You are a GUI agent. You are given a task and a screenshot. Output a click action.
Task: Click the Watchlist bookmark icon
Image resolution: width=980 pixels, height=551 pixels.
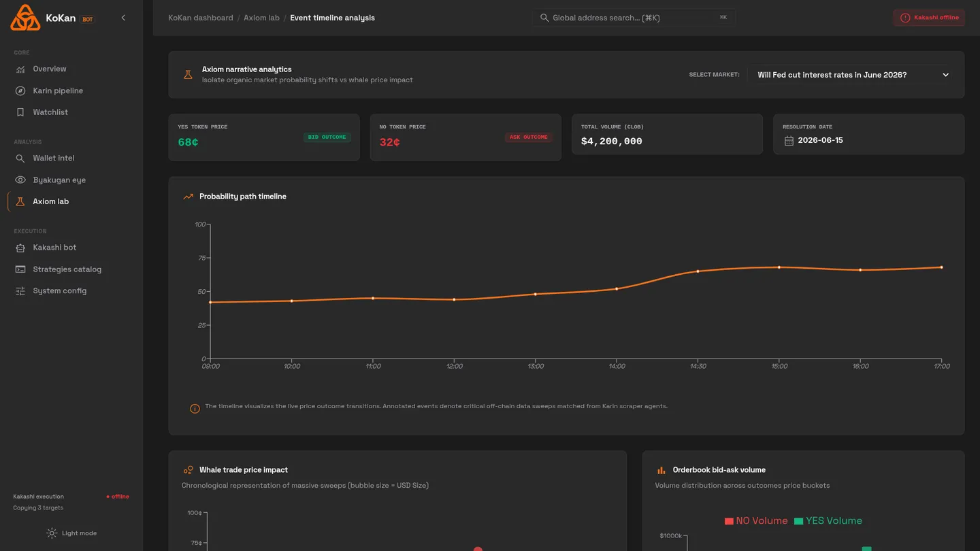20,112
